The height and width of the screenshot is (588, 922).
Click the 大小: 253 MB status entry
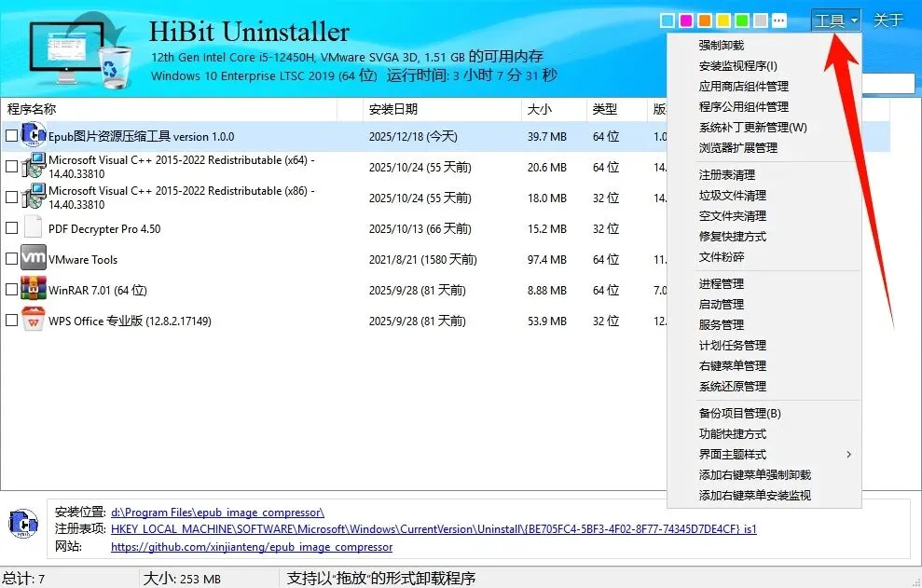183,579
